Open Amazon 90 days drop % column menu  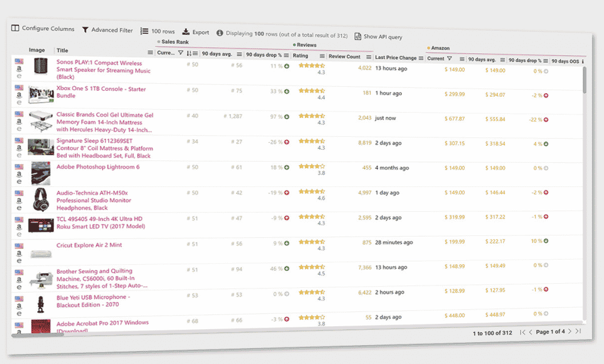click(x=546, y=61)
